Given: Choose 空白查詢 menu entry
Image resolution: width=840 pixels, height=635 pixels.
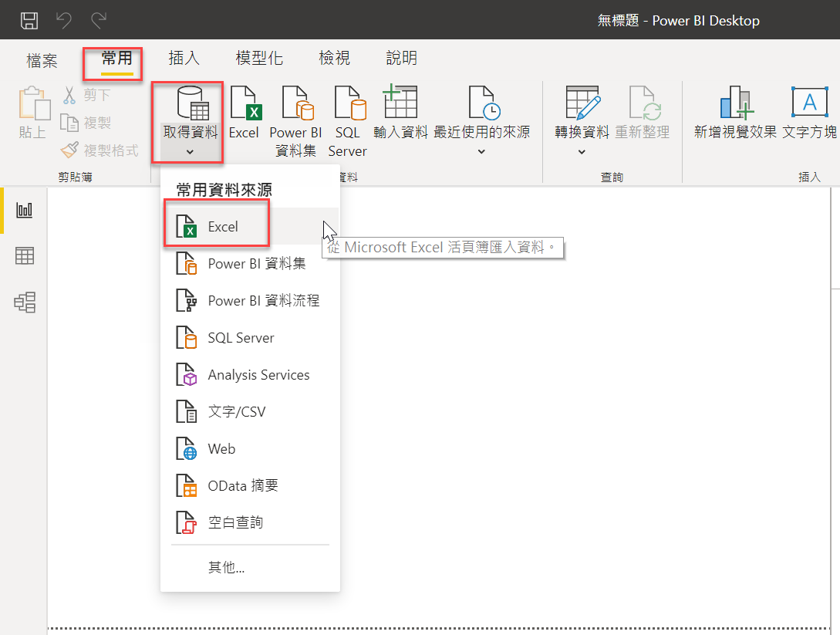Looking at the screenshot, I should [x=250, y=522].
